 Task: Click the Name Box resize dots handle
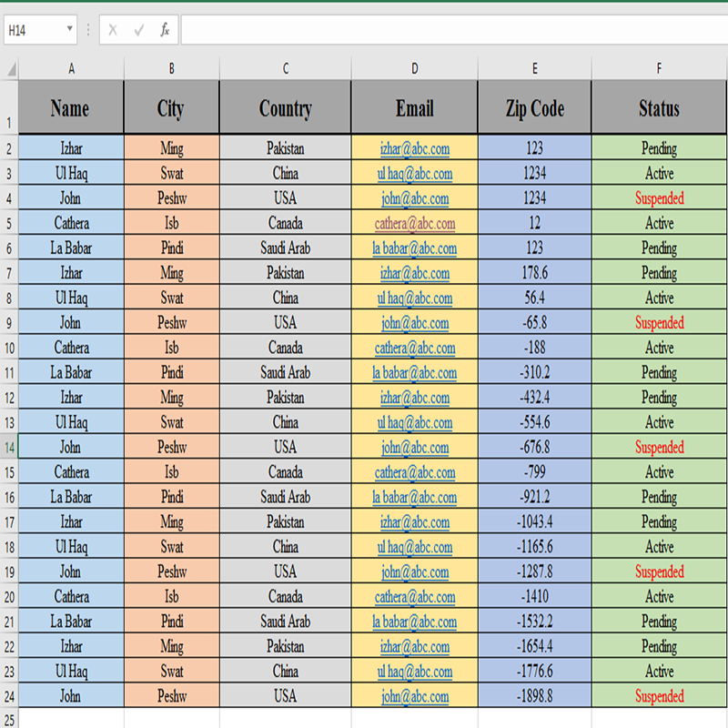point(88,30)
